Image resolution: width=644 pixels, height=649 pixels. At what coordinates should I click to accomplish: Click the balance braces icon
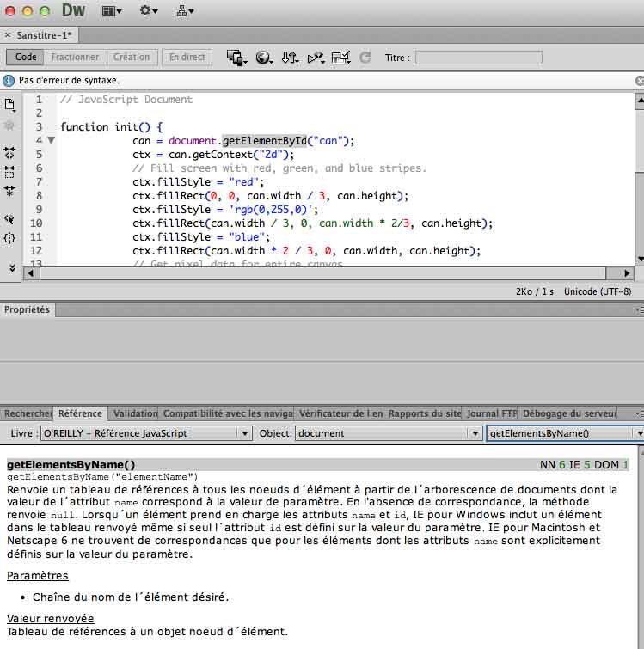click(9, 238)
